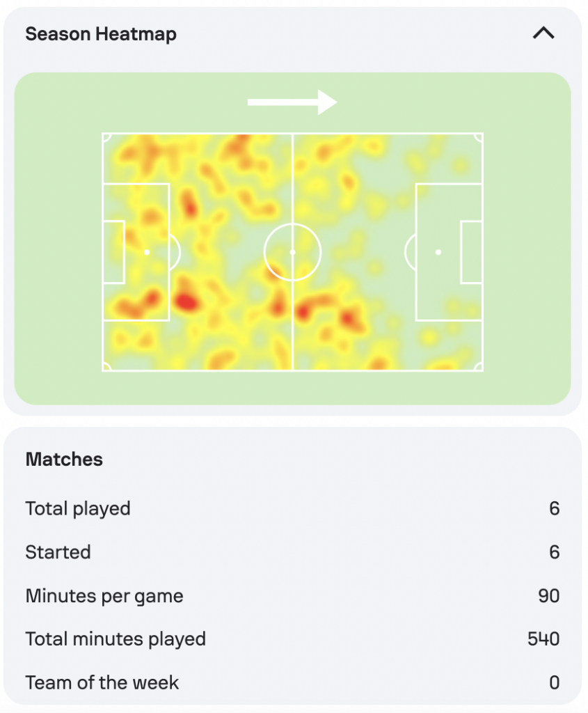The width and height of the screenshot is (588, 713).
Task: Collapse the Season Heatmap section chevron
Action: point(543,33)
